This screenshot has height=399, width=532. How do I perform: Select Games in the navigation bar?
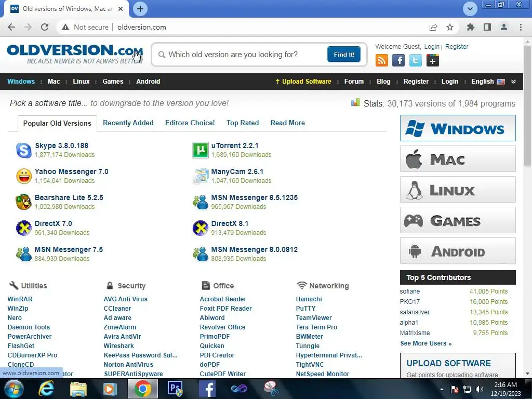[113, 82]
